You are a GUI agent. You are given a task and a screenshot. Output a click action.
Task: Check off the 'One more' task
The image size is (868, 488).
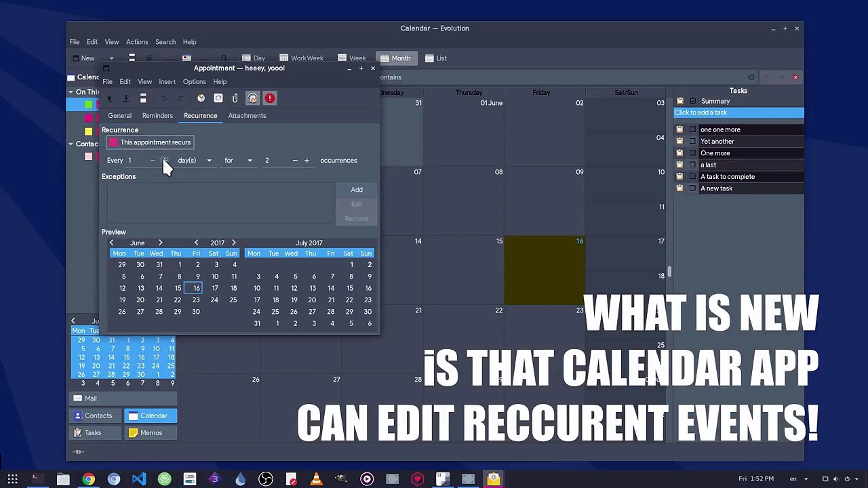(x=692, y=153)
